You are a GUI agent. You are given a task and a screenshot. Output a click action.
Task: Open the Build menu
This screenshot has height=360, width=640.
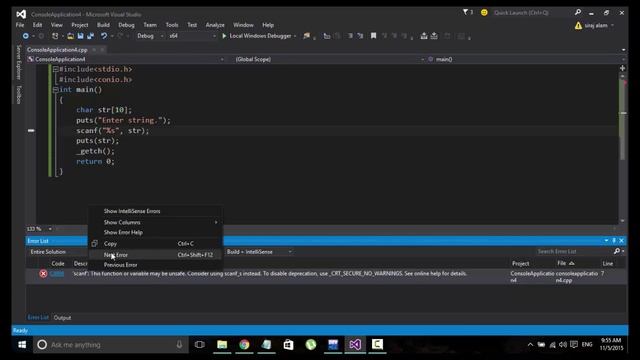103,25
